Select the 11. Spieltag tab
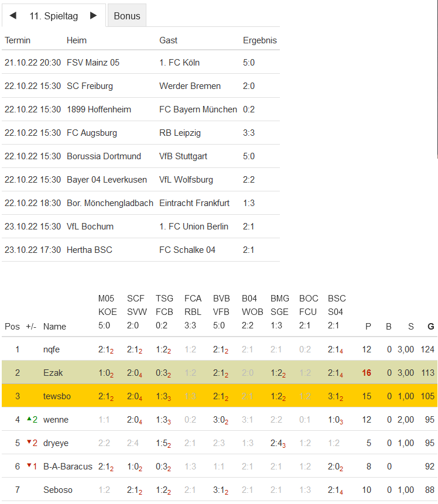 pyautogui.click(x=54, y=16)
